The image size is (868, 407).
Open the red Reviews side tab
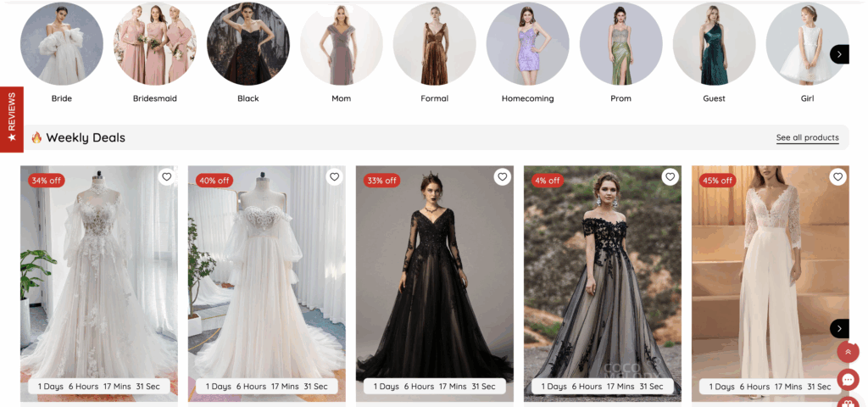click(x=11, y=119)
